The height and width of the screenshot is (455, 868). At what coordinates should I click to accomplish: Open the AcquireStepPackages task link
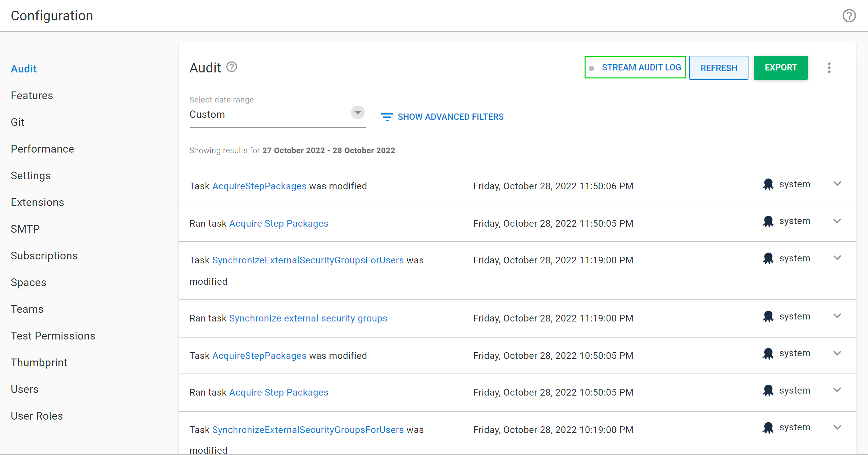click(259, 186)
